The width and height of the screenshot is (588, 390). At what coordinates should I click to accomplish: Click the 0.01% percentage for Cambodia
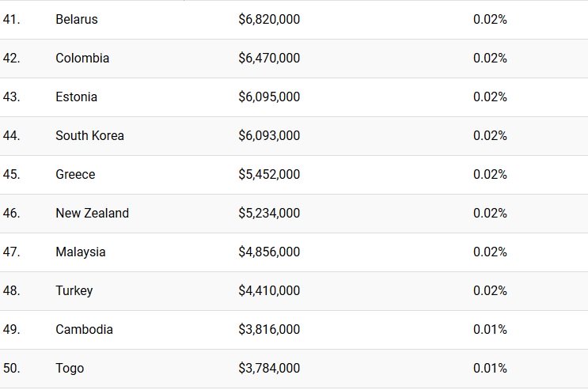tap(490, 329)
